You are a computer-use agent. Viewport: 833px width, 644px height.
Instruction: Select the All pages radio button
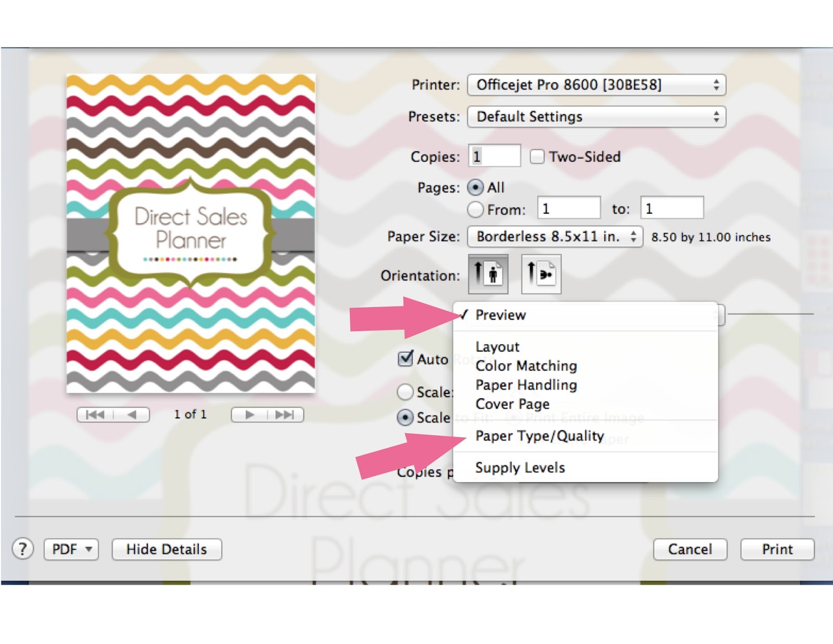[475, 187]
